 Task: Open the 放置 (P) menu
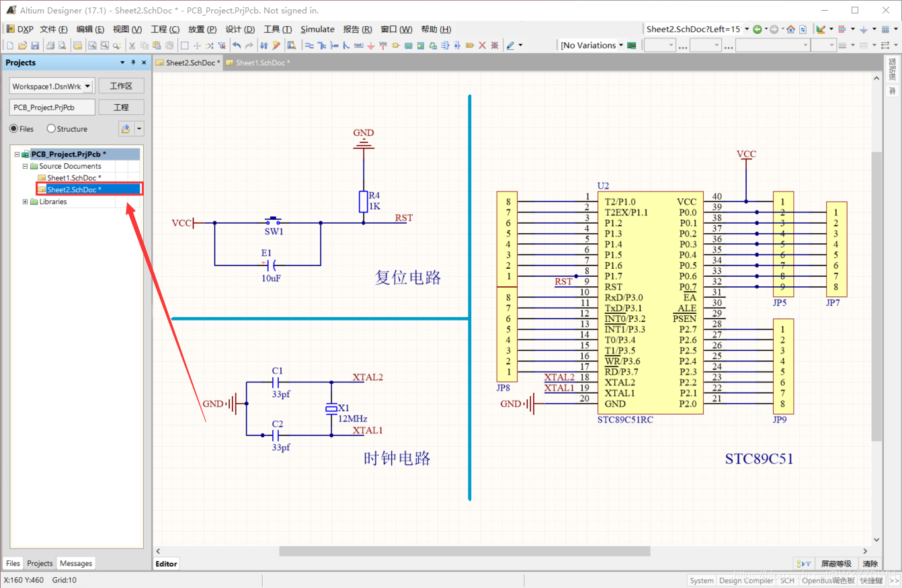pos(202,29)
